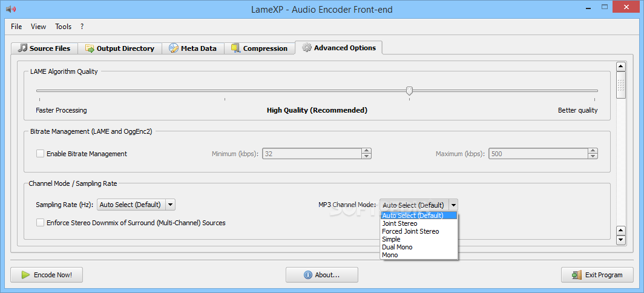Click the vertical scrollbar thumb
This screenshot has height=293, width=644.
click(x=621, y=85)
